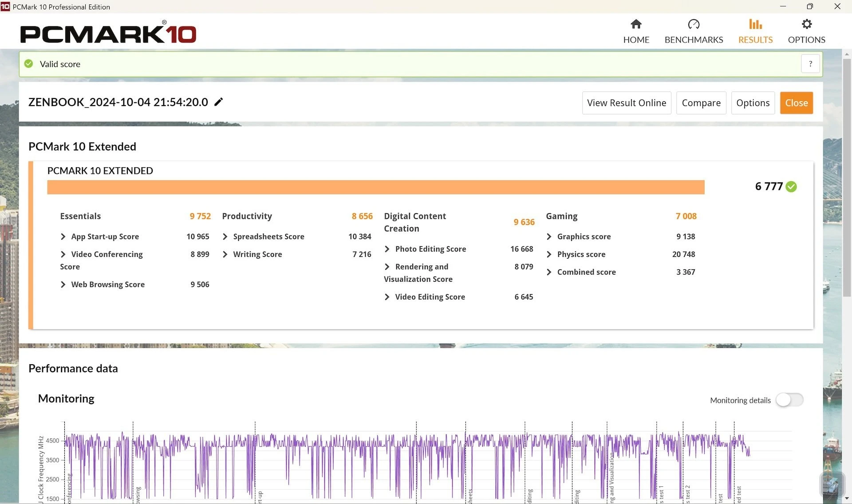Click the result name ZENBOOK_2024-10-04

pyautogui.click(x=118, y=102)
